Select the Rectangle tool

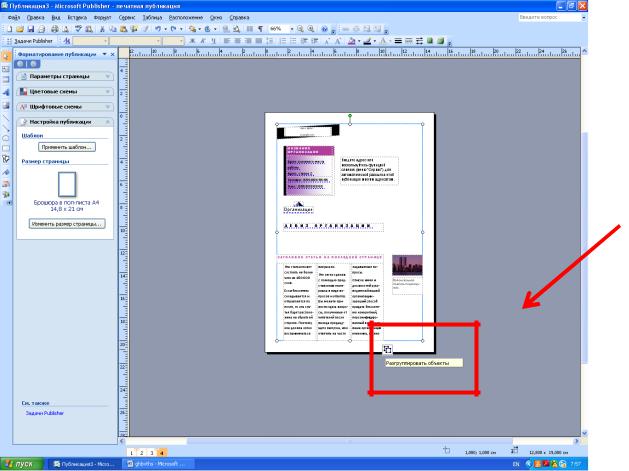[x=6, y=148]
